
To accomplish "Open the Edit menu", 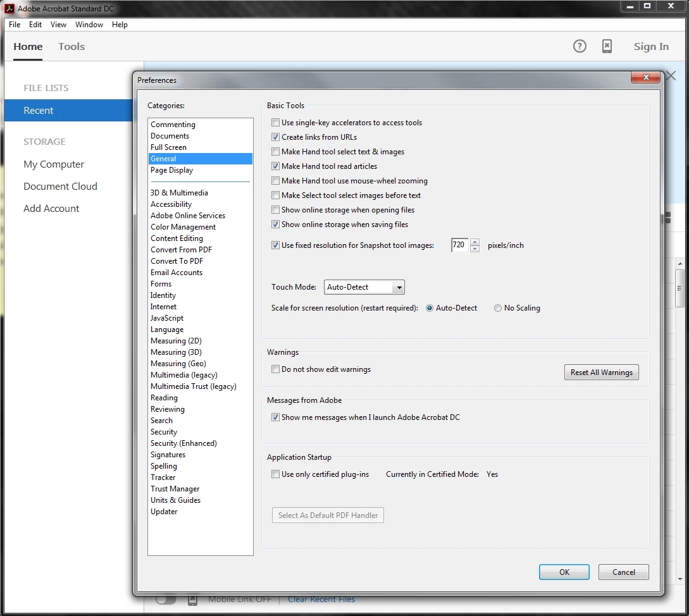I will click(x=35, y=25).
